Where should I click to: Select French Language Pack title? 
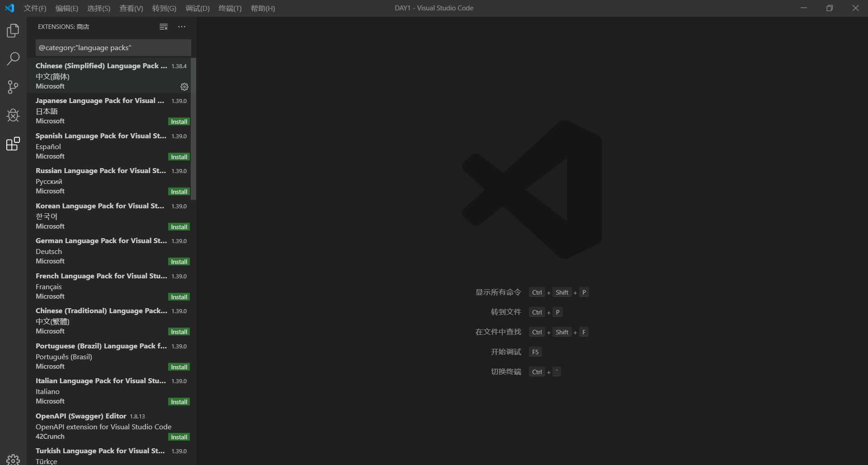tap(101, 276)
